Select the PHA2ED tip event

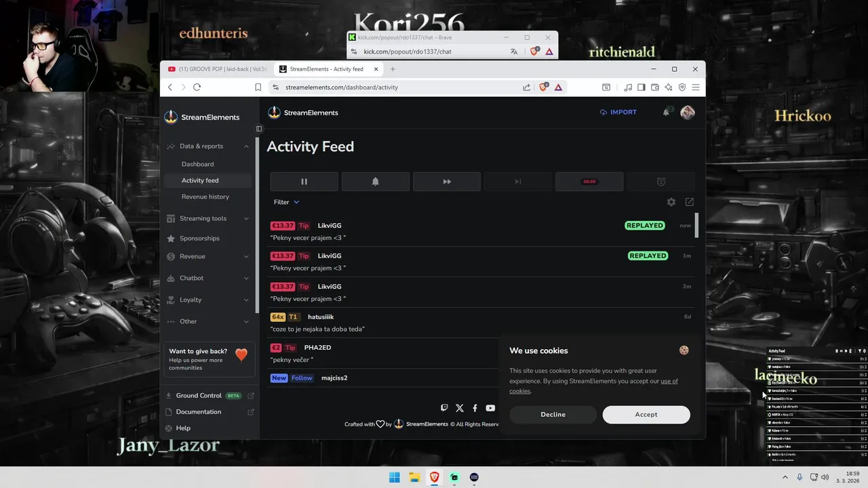click(x=382, y=353)
